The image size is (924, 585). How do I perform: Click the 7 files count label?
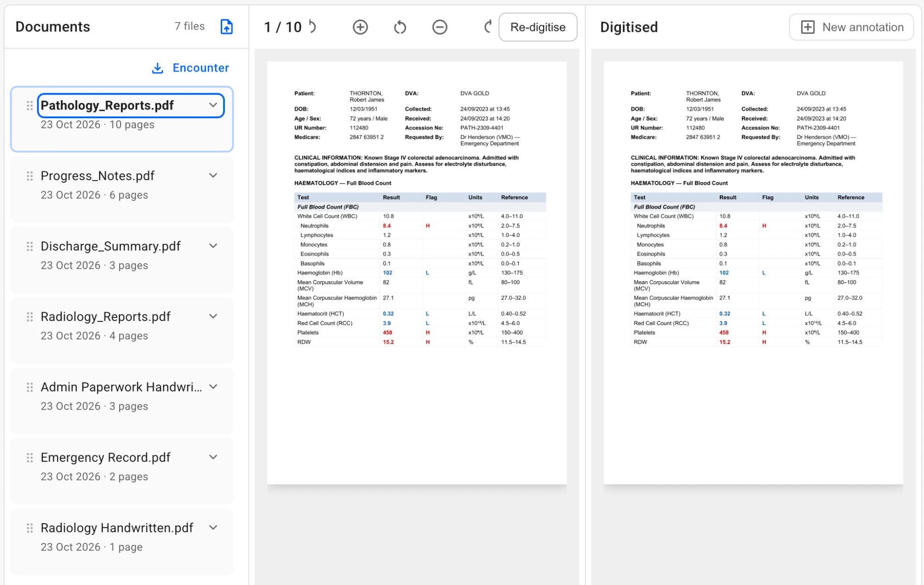coord(189,26)
